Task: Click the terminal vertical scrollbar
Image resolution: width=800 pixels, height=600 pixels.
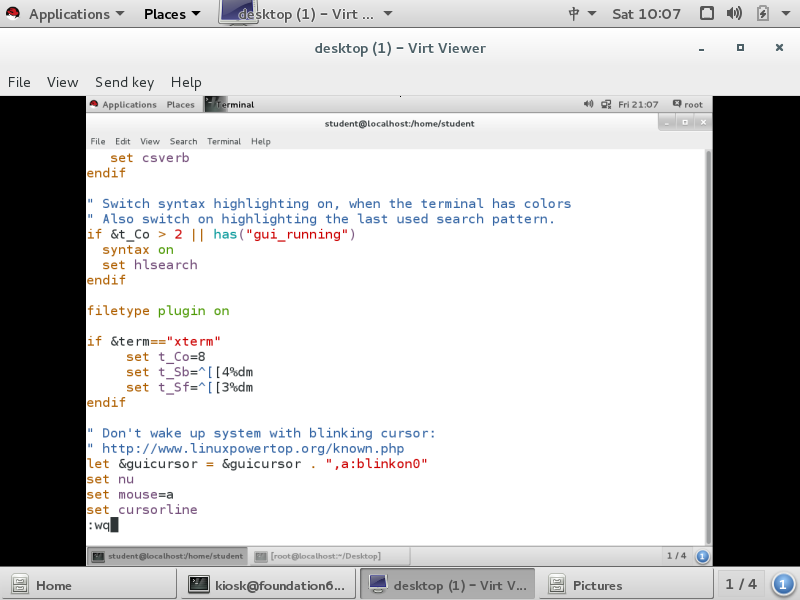Action: pyautogui.click(x=708, y=347)
